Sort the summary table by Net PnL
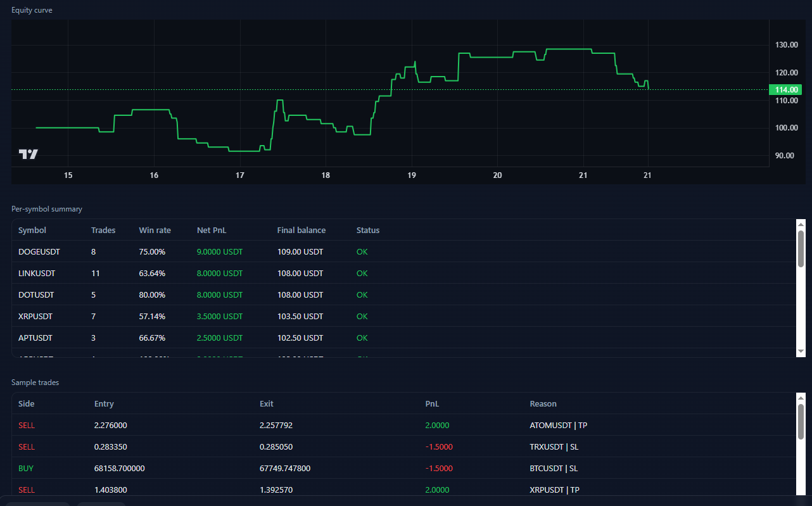 [x=212, y=230]
